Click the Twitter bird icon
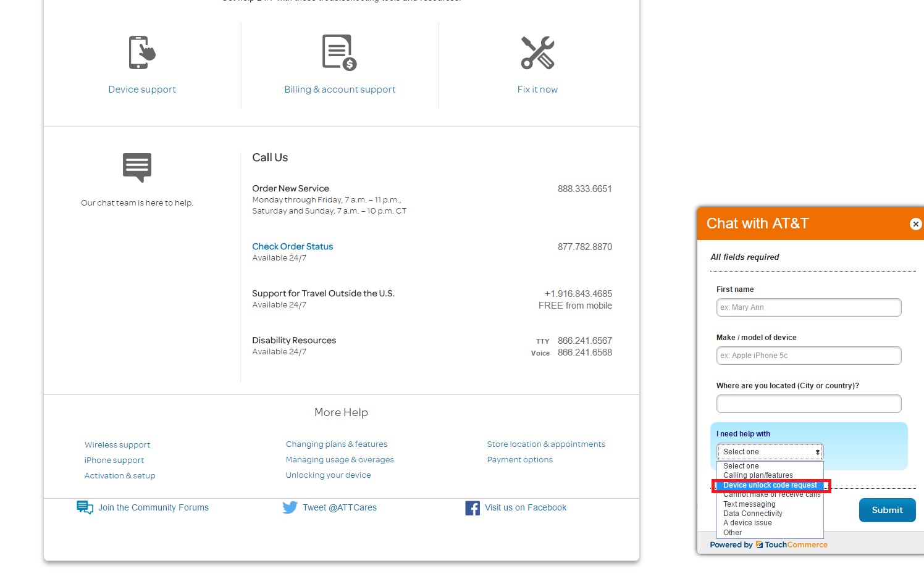This screenshot has height=579, width=924. point(290,507)
